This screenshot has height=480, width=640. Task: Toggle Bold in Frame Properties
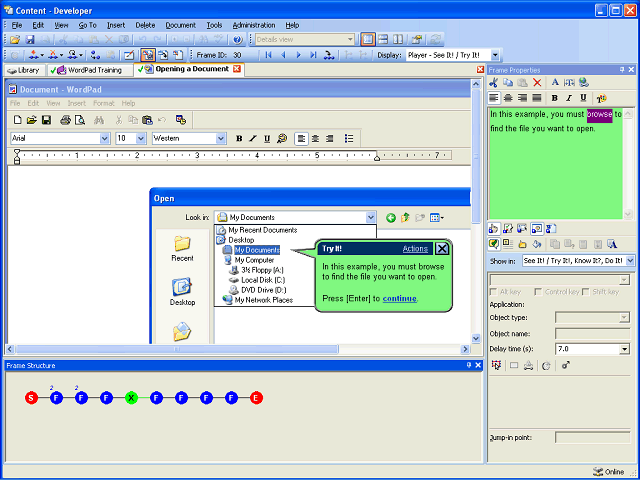(x=554, y=98)
